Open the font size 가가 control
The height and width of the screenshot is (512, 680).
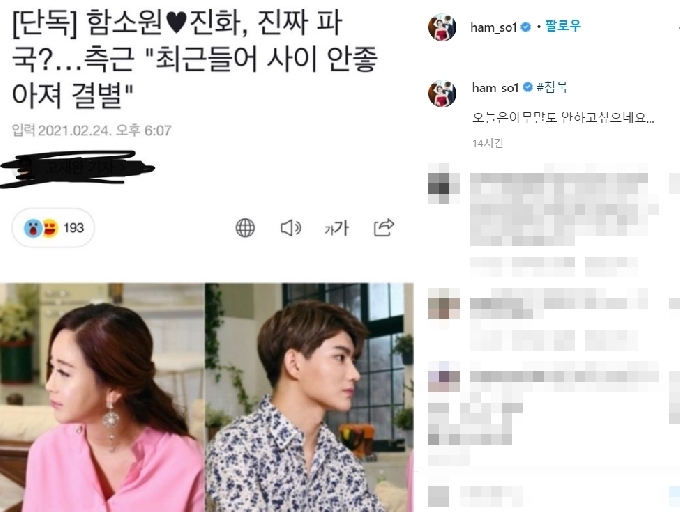coord(337,228)
